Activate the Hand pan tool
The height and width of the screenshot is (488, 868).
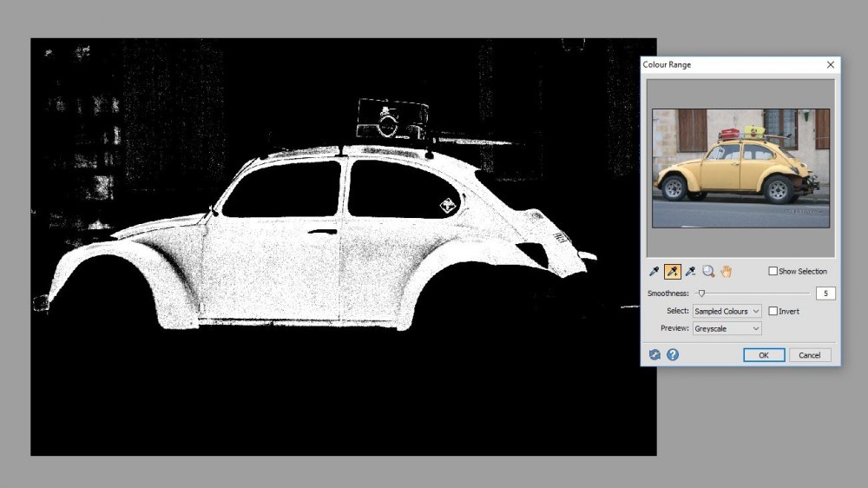(x=727, y=272)
